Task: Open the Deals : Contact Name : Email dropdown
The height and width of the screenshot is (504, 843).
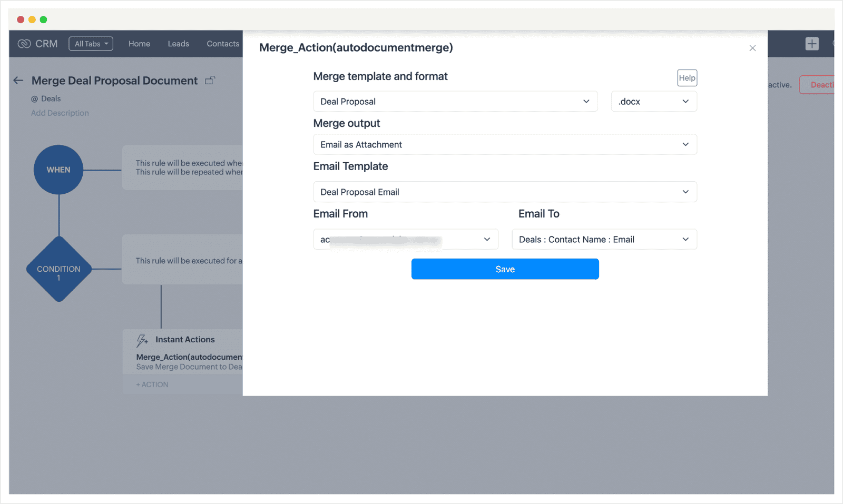Action: (x=604, y=239)
